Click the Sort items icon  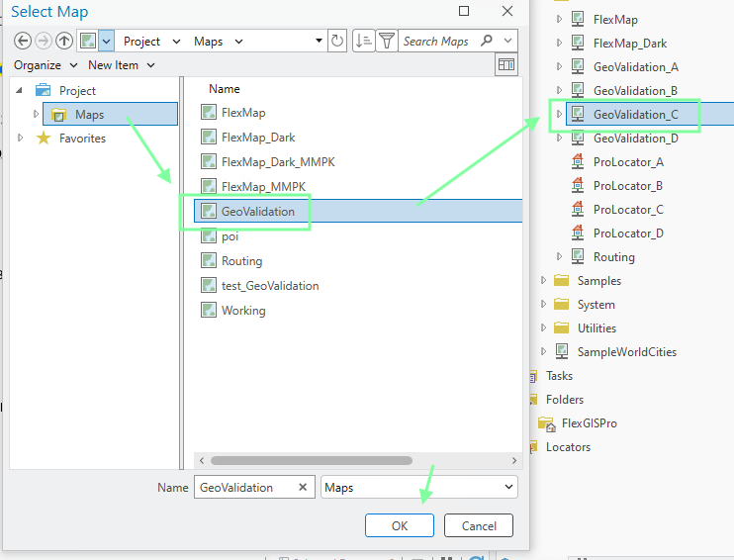point(364,41)
